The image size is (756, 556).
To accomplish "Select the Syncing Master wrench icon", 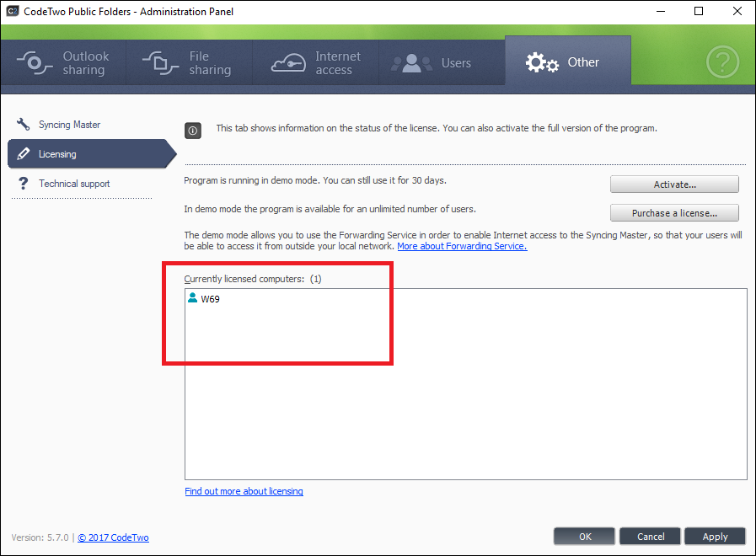I will coord(24,124).
